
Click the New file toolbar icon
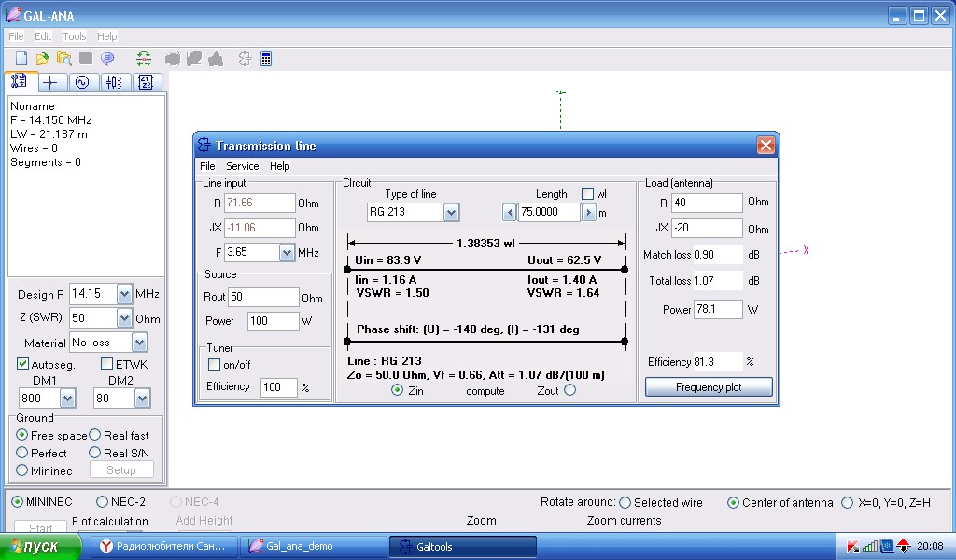[x=21, y=59]
